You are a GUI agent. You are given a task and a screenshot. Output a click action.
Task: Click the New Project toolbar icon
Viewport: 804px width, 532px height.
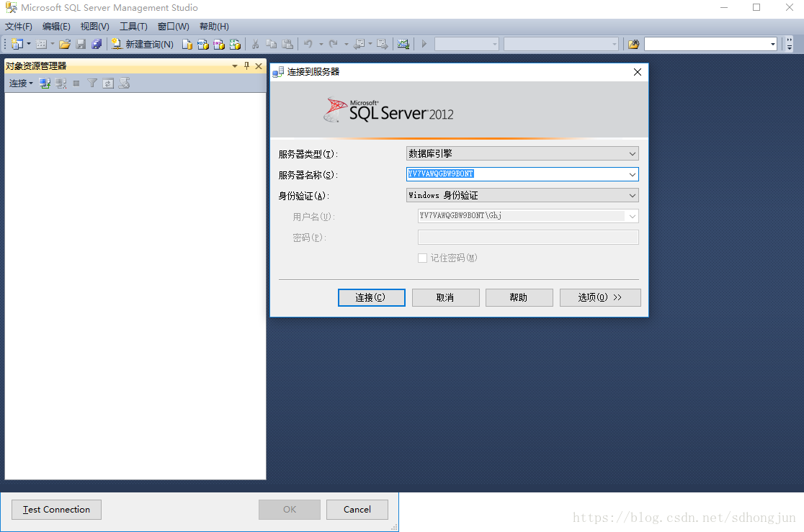coord(17,44)
